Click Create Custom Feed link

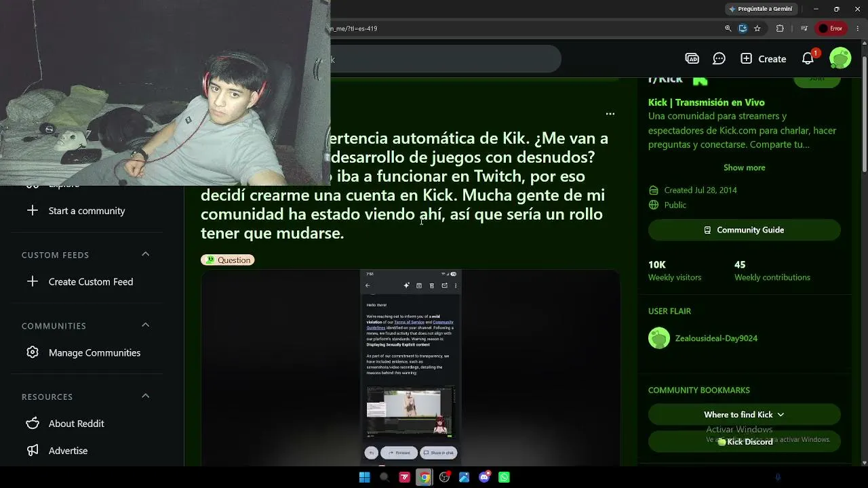point(91,282)
